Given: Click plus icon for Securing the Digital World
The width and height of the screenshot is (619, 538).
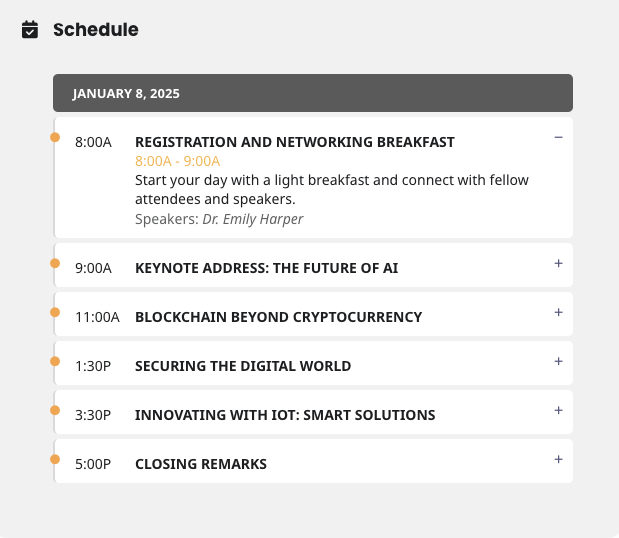Looking at the screenshot, I should (x=558, y=361).
